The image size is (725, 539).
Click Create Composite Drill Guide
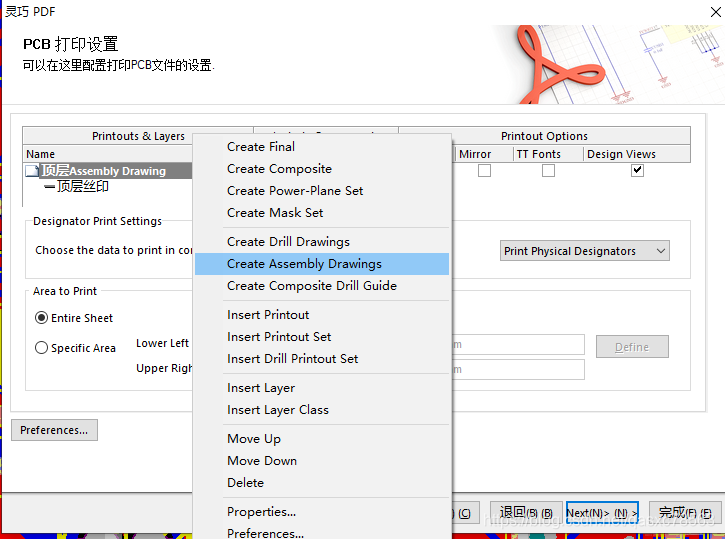312,286
